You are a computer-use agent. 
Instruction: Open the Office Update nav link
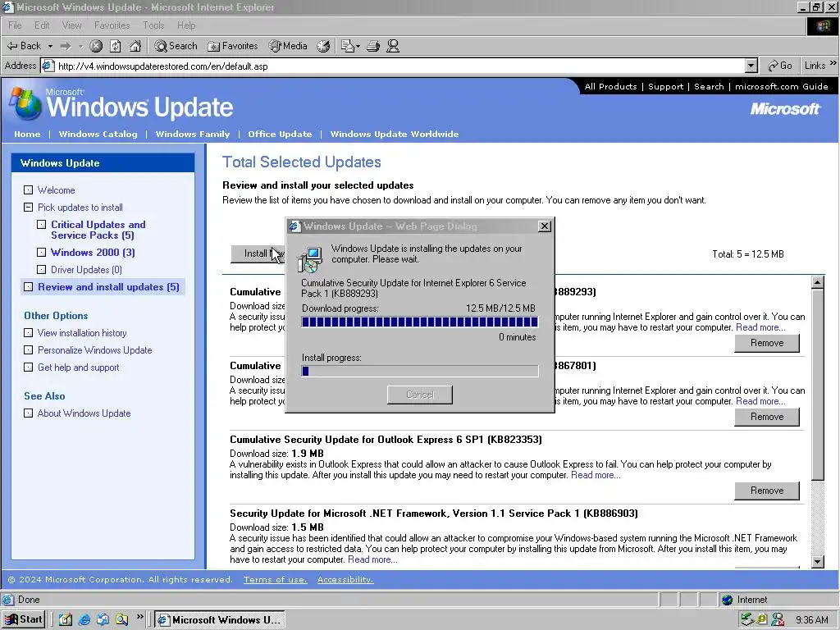280,134
